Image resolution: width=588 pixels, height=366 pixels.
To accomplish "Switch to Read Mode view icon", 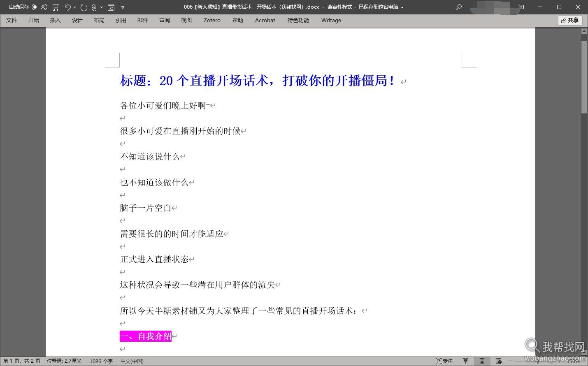I will (x=465, y=361).
